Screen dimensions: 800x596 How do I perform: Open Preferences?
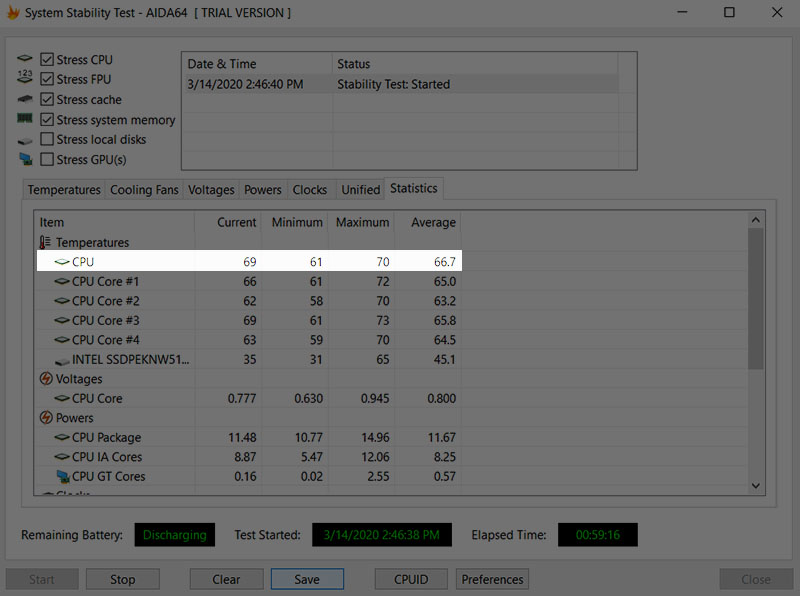[x=492, y=579]
